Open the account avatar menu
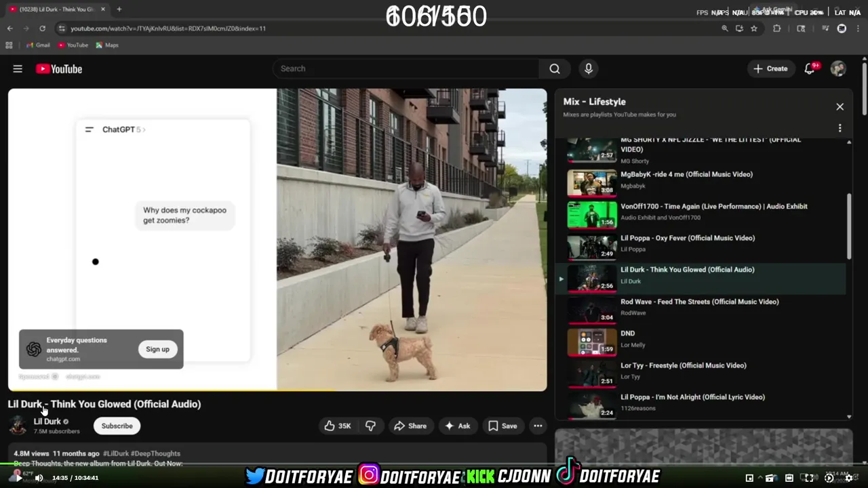The image size is (868, 488). [838, 68]
